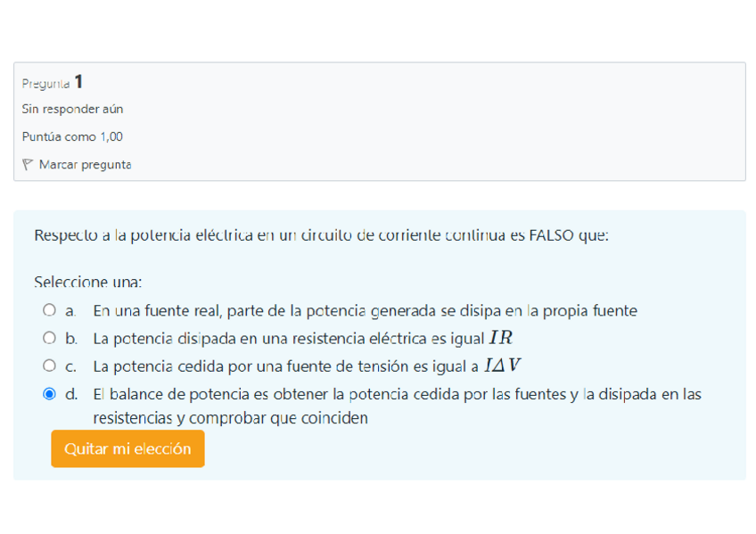Click the Marcar pregunta link text
756x534 pixels.
85,164
